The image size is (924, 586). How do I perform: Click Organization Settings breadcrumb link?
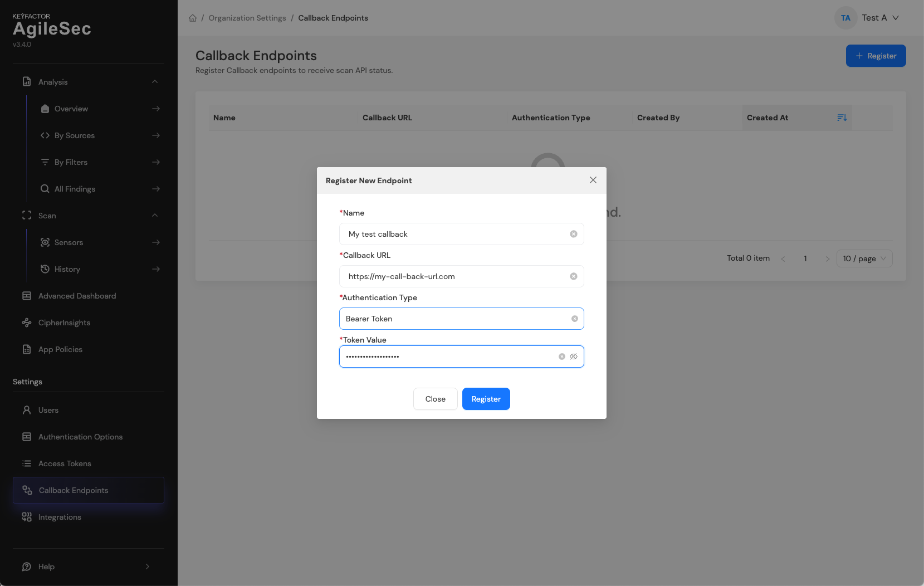click(247, 18)
